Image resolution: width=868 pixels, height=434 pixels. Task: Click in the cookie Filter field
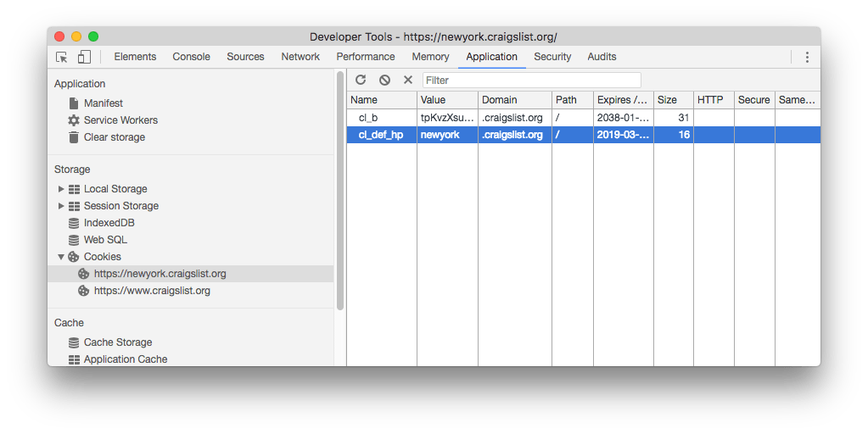tap(531, 81)
